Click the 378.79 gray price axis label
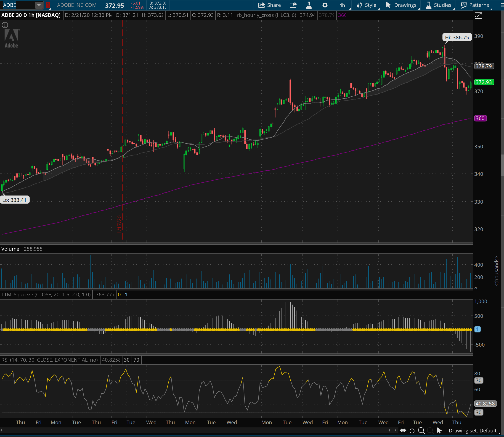 click(x=484, y=66)
